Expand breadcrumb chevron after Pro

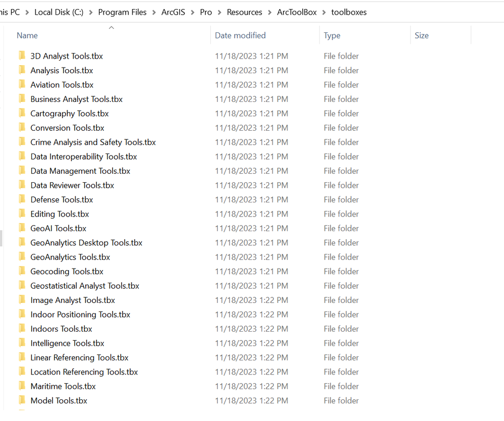[x=219, y=13]
